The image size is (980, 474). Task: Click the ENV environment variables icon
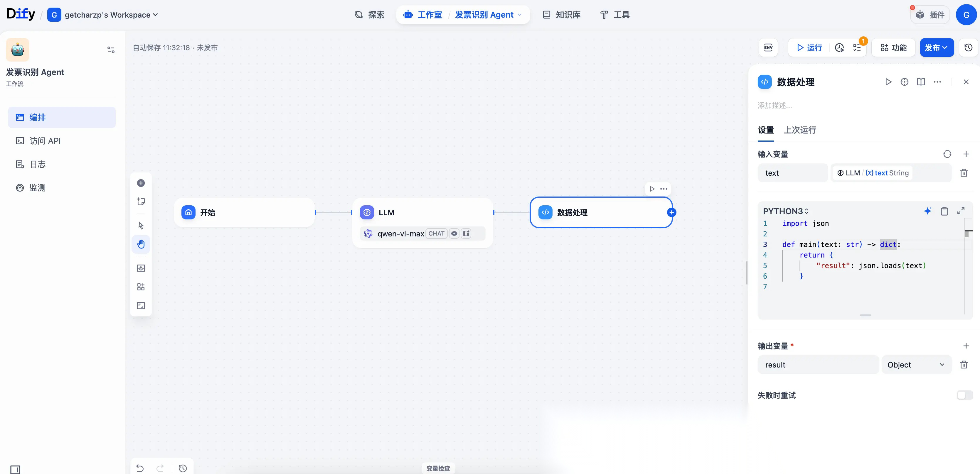768,48
